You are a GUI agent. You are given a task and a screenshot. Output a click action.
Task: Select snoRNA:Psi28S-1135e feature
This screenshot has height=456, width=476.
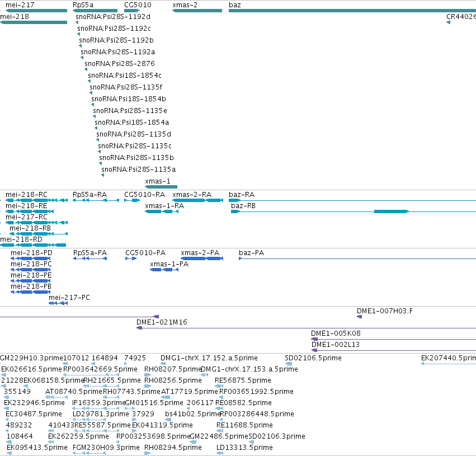[x=95, y=116]
